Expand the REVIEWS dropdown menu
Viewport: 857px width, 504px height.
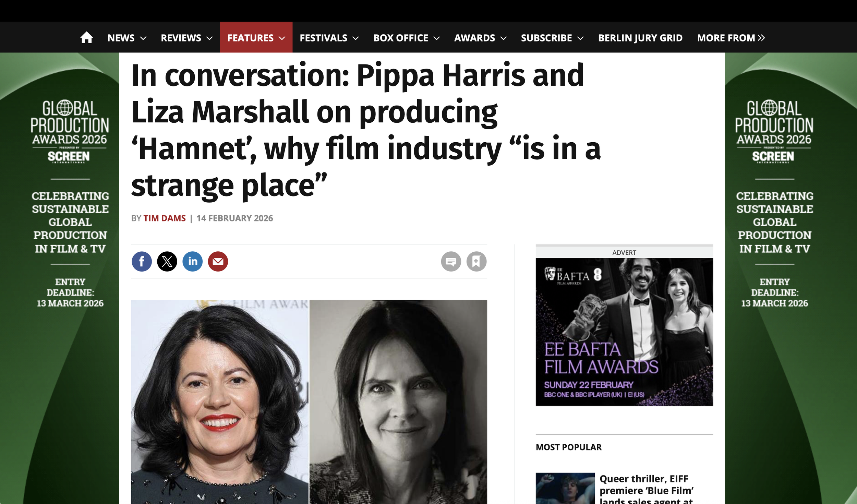(187, 38)
